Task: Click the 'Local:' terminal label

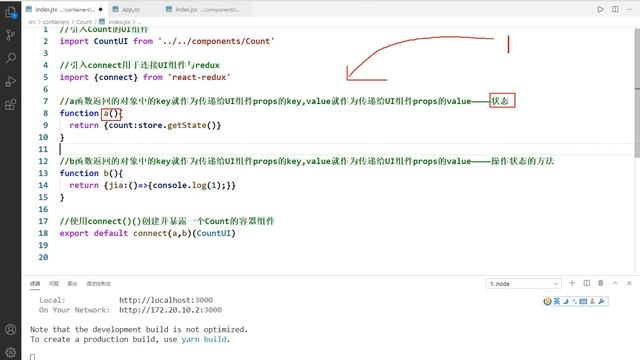Action: coord(52,300)
